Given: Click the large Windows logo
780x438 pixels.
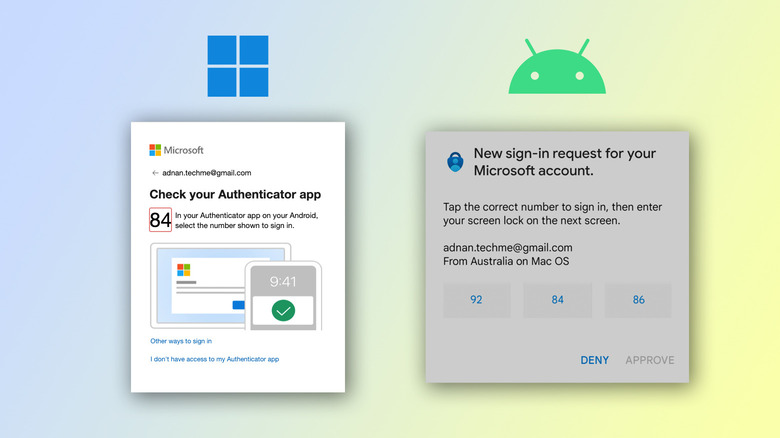Looking at the screenshot, I should coord(238,66).
